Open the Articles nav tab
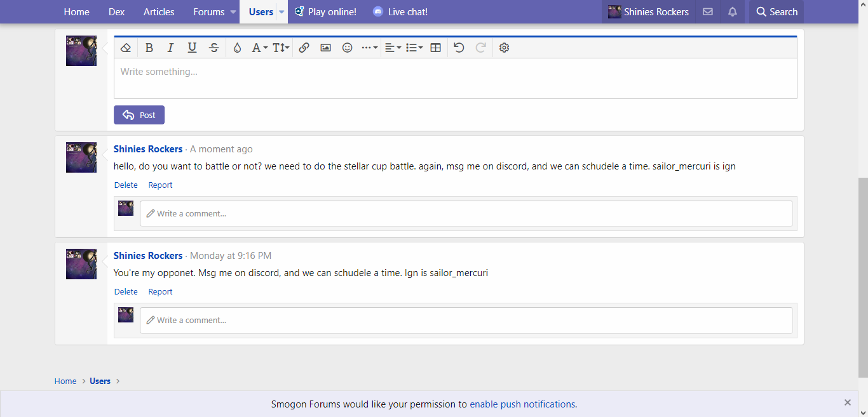This screenshot has height=417, width=868. [x=159, y=11]
